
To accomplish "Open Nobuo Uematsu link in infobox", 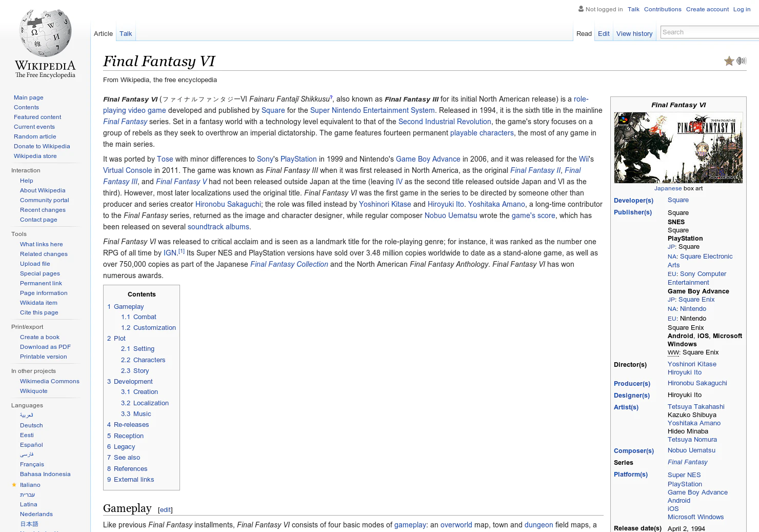I will pyautogui.click(x=691, y=450).
